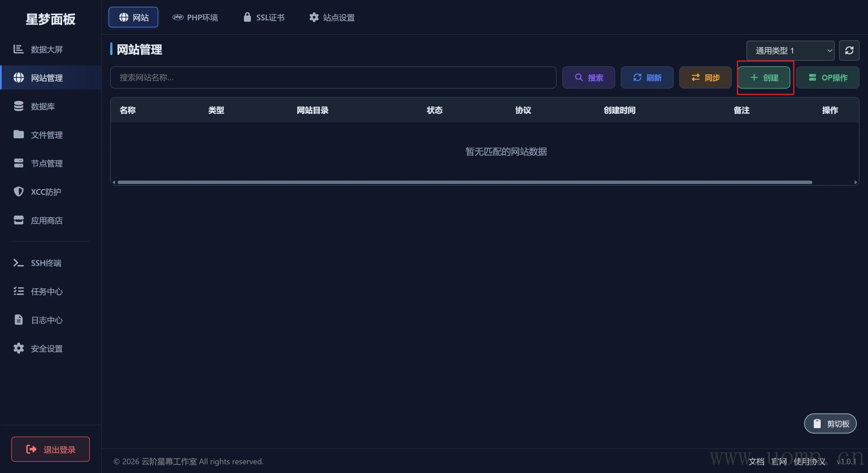Click the 创建 create button
The width and height of the screenshot is (868, 473).
764,77
